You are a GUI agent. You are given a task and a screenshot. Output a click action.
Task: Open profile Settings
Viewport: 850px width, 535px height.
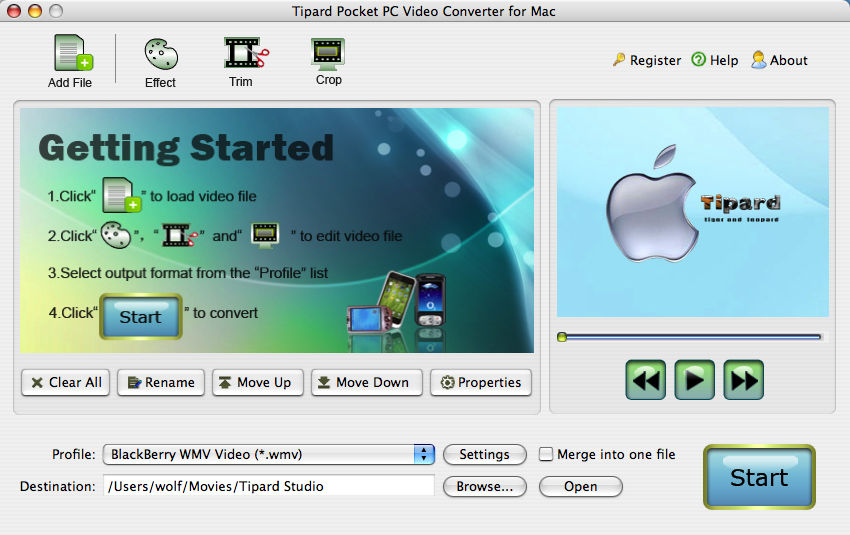(x=485, y=454)
